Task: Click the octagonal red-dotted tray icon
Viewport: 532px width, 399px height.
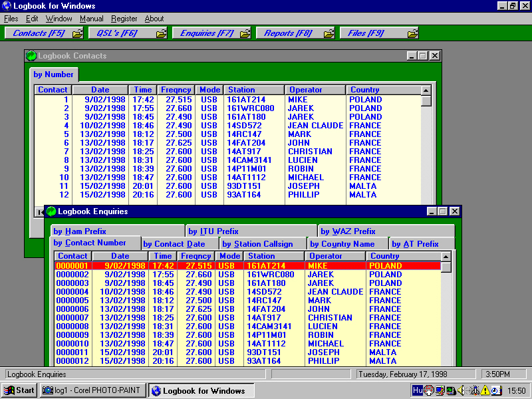Action: (x=429, y=390)
